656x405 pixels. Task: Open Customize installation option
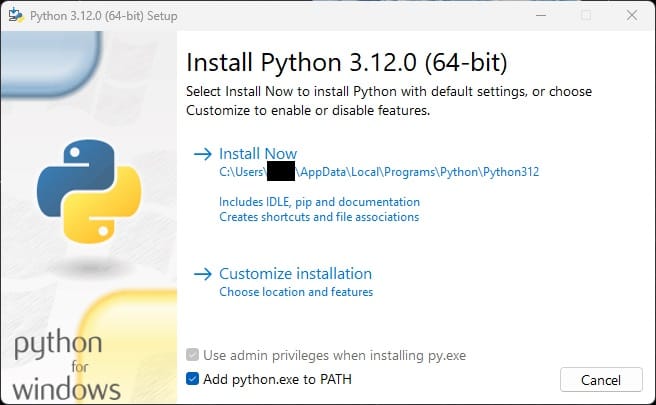[x=295, y=274]
